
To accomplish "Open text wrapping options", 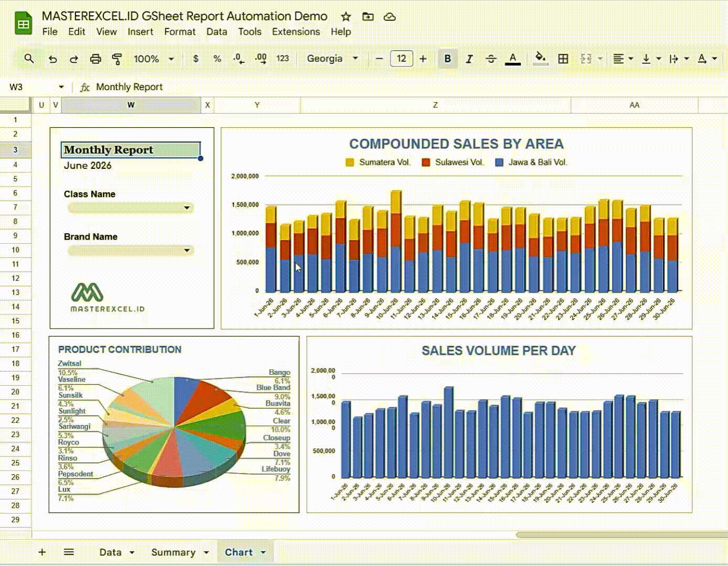I will (x=679, y=59).
